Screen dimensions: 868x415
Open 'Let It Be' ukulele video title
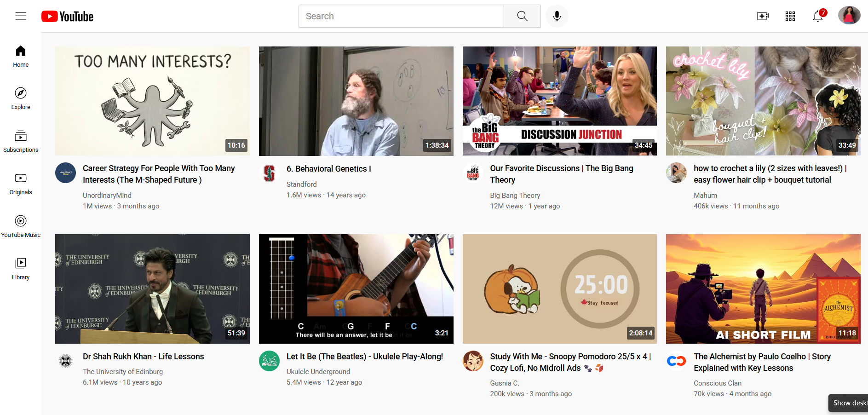tap(364, 357)
